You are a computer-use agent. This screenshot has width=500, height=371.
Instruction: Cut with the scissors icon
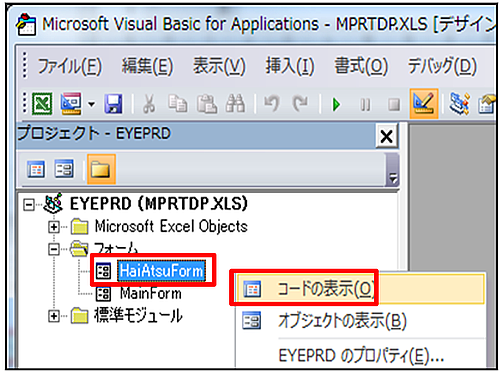coord(149,104)
